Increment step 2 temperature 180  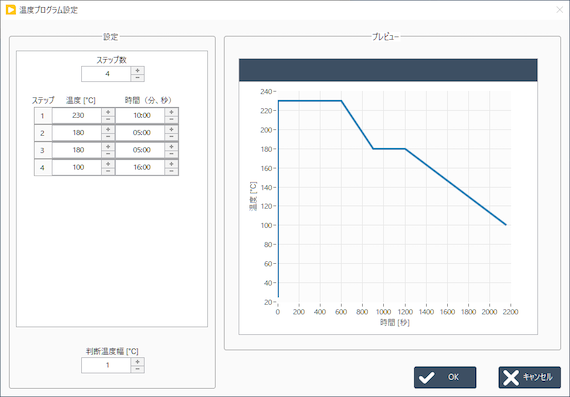(108, 129)
